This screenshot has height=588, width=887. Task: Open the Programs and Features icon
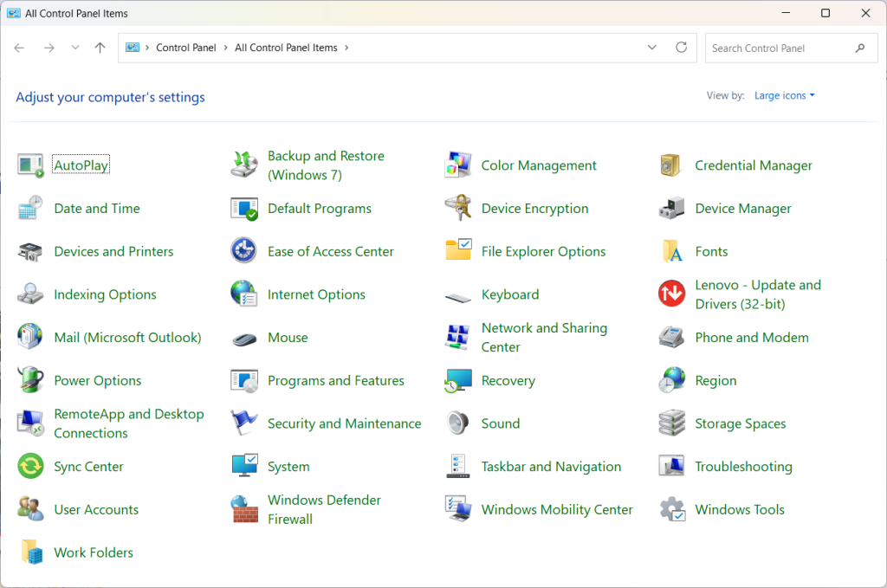pyautogui.click(x=244, y=380)
